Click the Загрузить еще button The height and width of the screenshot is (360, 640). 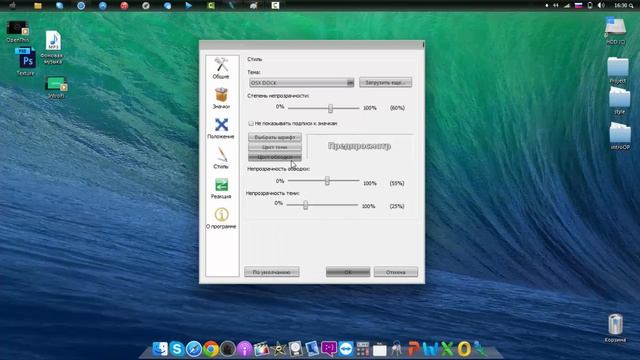pyautogui.click(x=385, y=82)
